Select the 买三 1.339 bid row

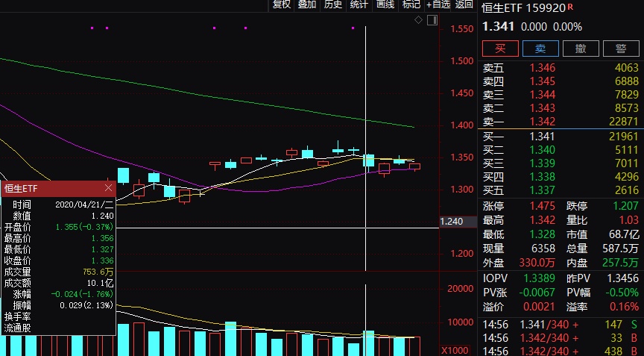tap(561, 163)
